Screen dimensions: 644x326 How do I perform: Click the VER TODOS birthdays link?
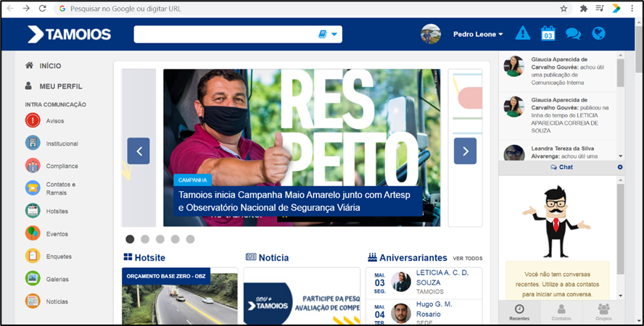(x=467, y=258)
